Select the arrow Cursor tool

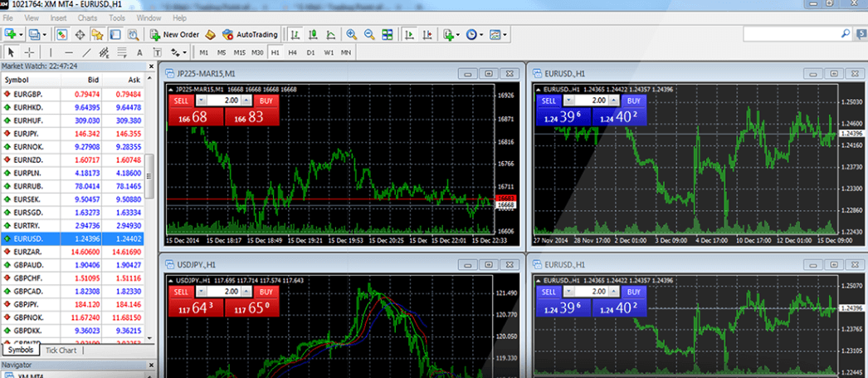[x=11, y=52]
